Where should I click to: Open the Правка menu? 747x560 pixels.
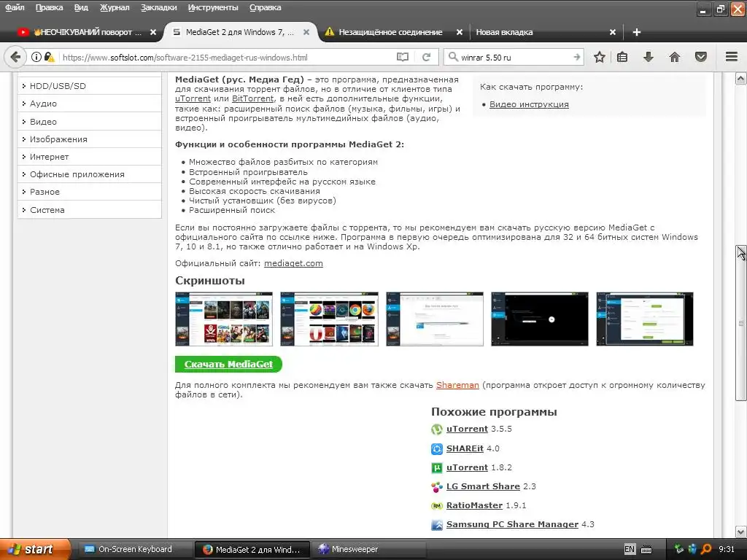coord(49,7)
